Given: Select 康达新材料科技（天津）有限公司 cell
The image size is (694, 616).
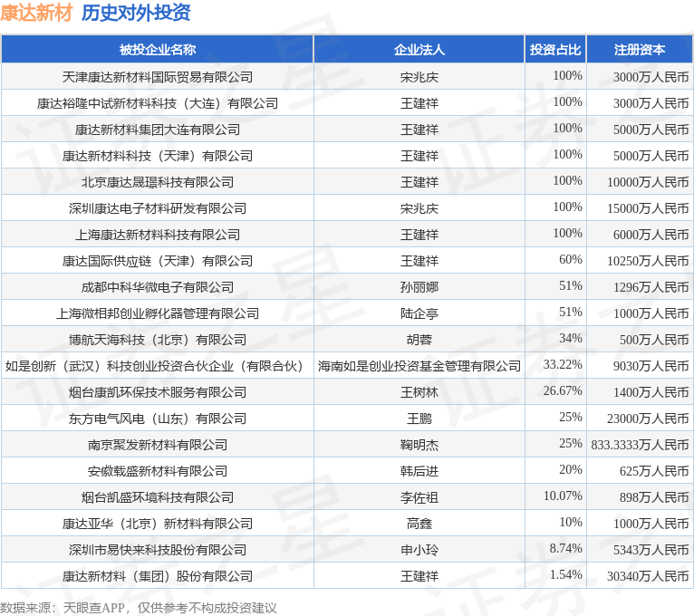Looking at the screenshot, I should (x=157, y=156).
